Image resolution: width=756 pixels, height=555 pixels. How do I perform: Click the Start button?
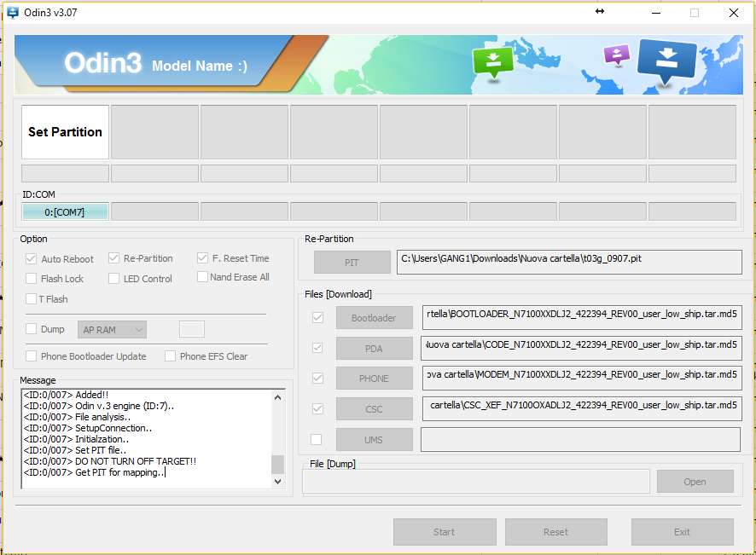[445, 532]
